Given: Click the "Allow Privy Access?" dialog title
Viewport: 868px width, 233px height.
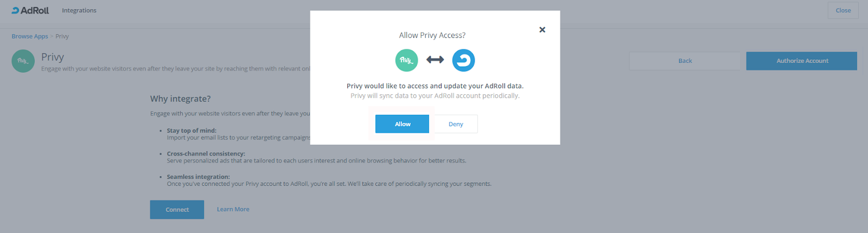Looking at the screenshot, I should coord(432,35).
